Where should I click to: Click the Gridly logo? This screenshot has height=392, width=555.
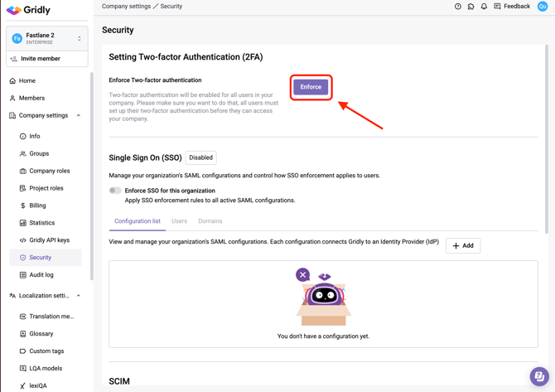point(28,10)
